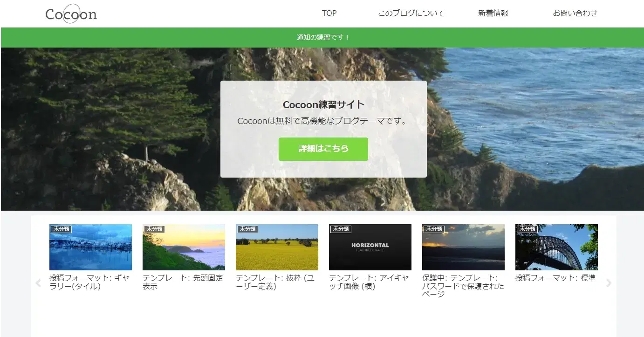
Task: Click the harbor reflection post thumbnail
Action: 90,247
